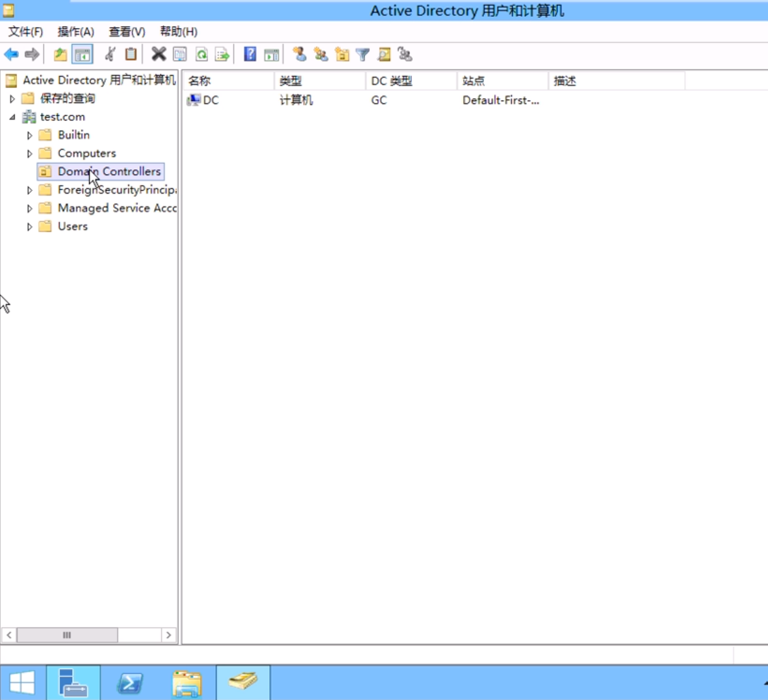Toggle the show/hide console tree button
Viewport: 768px width, 700px height.
pyautogui.click(x=83, y=55)
